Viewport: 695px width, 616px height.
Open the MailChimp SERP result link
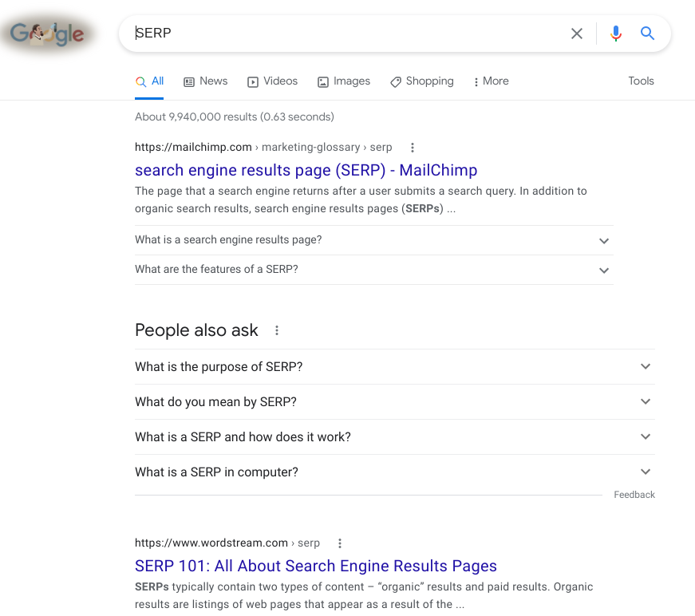pyautogui.click(x=306, y=170)
